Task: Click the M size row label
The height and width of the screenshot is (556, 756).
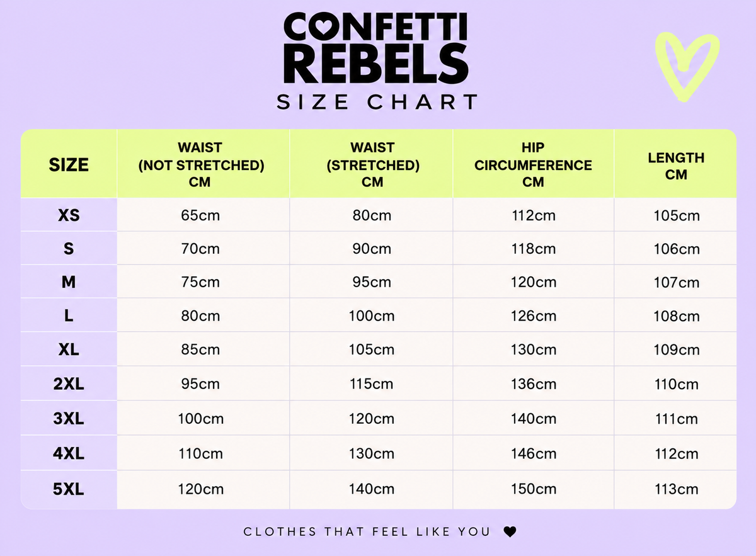Action: [69, 283]
